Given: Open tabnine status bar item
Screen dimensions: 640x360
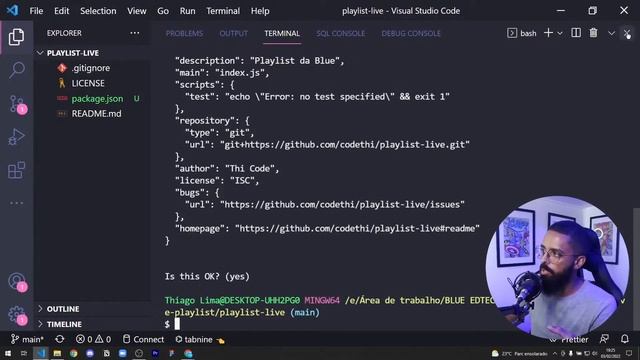Looking at the screenshot, I should pos(200,339).
